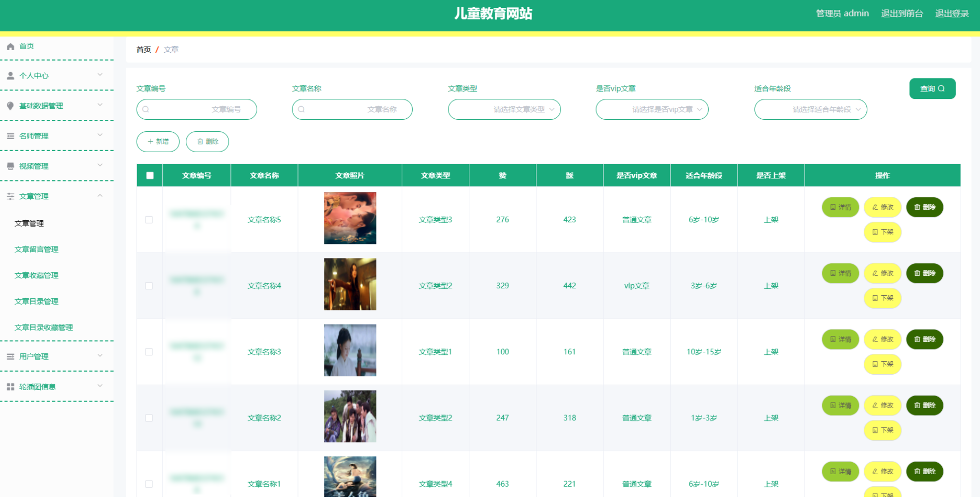Click the icon beside 视频管理

tap(10, 166)
